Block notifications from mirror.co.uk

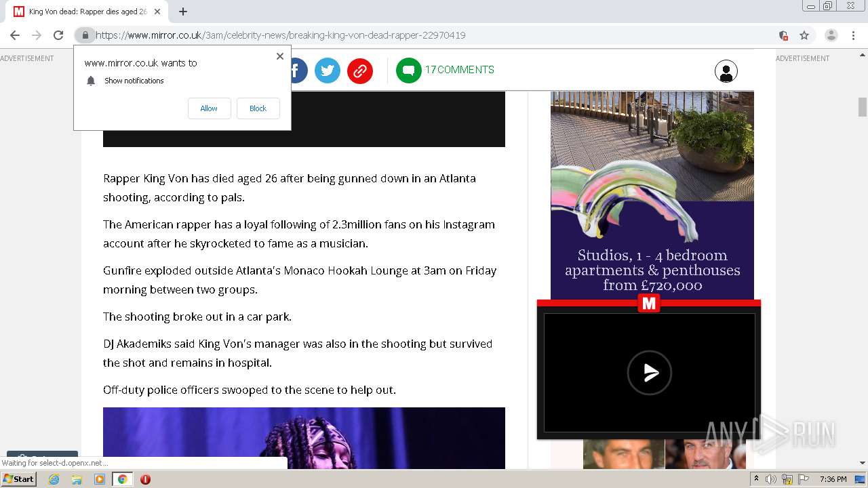coord(258,108)
